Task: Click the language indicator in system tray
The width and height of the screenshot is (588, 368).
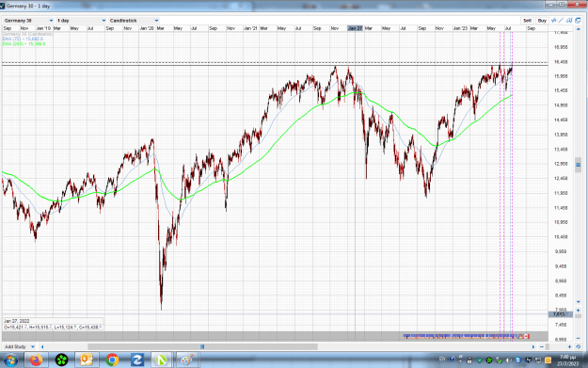Action: pyautogui.click(x=442, y=360)
